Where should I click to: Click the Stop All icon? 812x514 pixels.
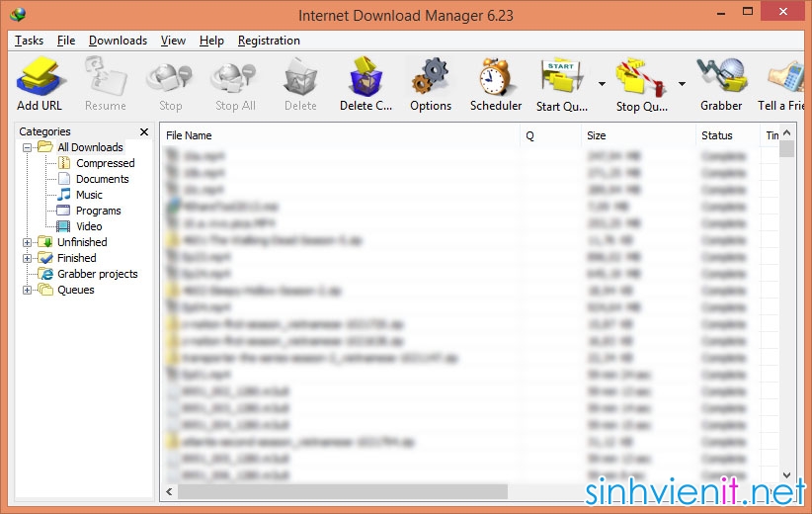[x=235, y=78]
